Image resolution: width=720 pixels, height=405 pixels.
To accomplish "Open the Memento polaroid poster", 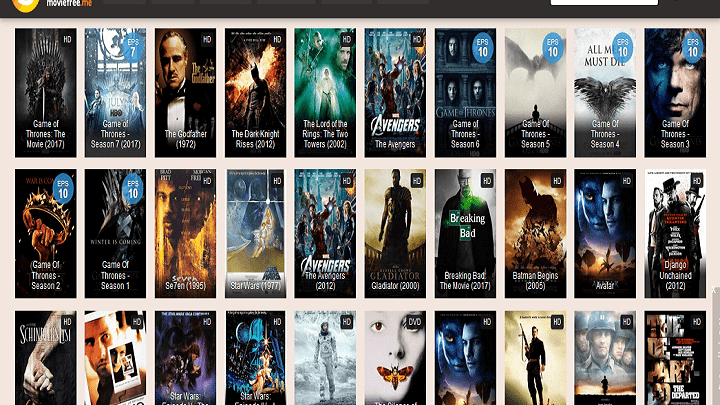I will 115,358.
